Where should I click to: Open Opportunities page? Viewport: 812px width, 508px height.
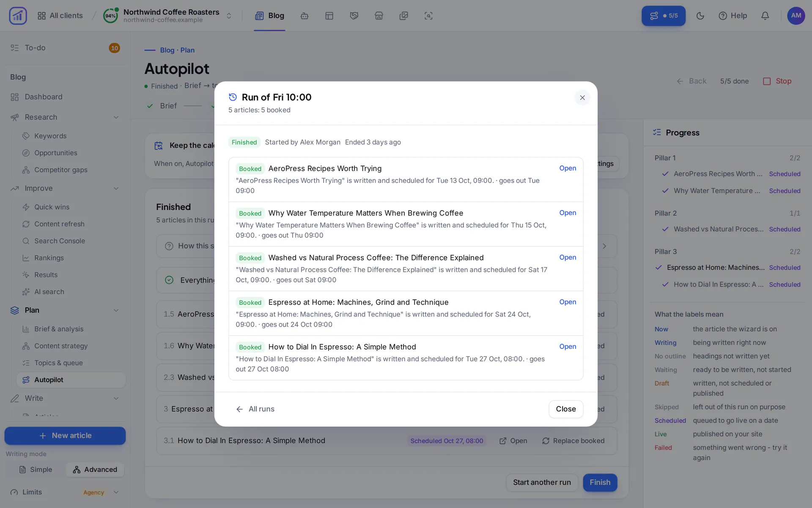[71, 153]
